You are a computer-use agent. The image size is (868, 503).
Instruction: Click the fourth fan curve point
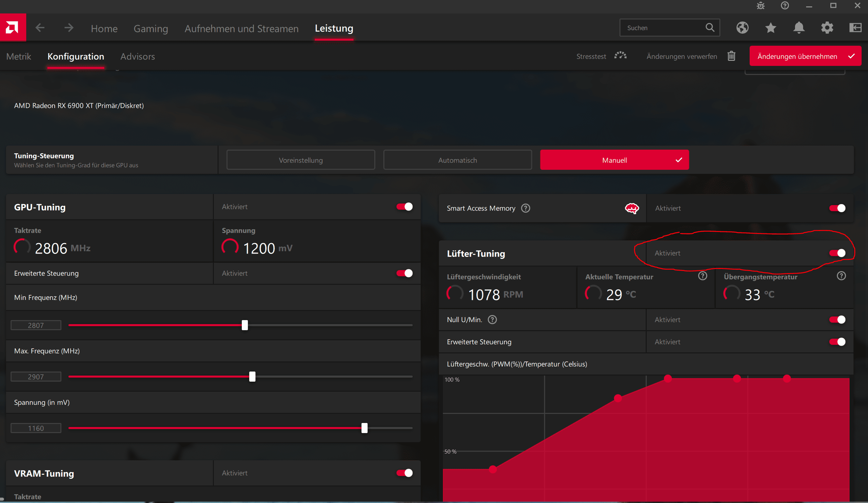click(737, 379)
